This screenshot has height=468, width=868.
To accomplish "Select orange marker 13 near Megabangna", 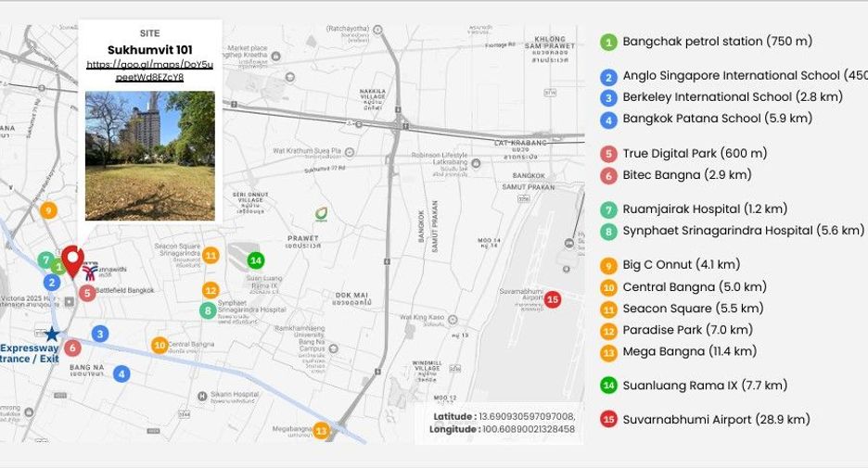I will 322,430.
